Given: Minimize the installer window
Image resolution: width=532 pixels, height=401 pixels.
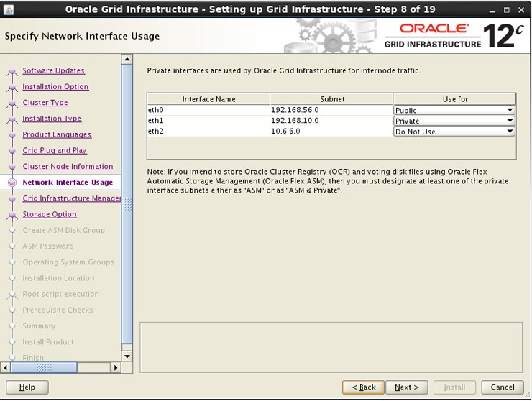Looking at the screenshot, I should pyautogui.click(x=492, y=10).
